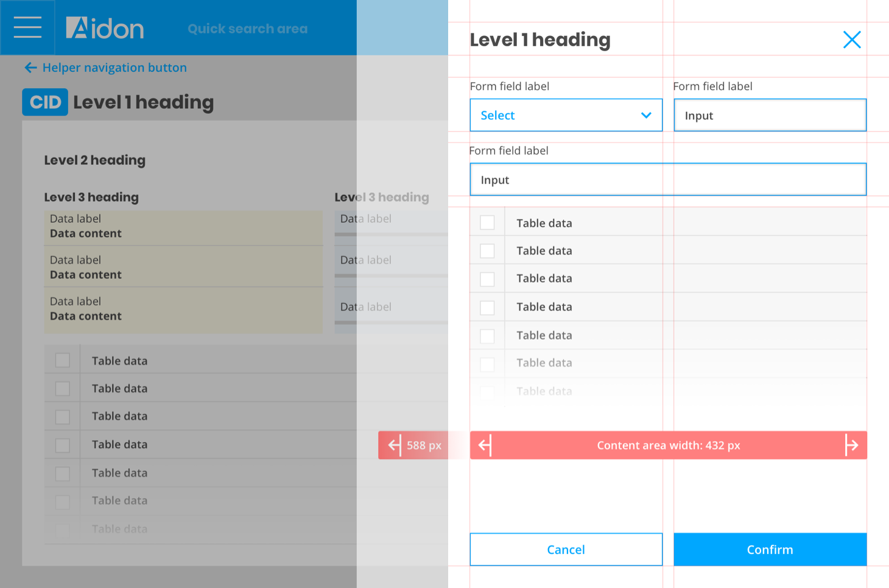
Task: Check first Table data checkbox in main page
Action: (x=63, y=360)
